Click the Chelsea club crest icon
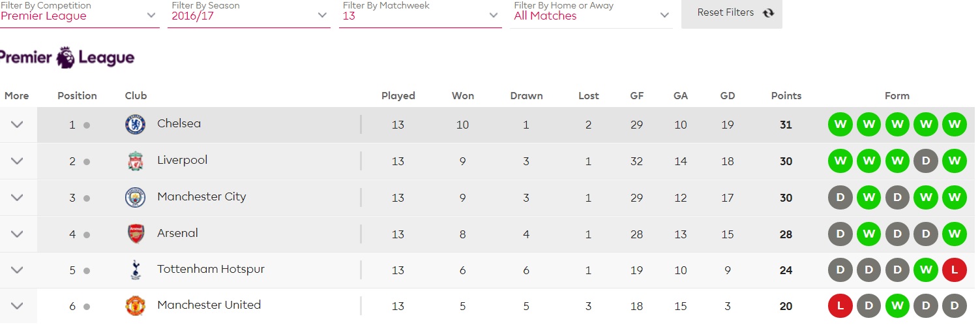980x327 pixels. click(135, 124)
